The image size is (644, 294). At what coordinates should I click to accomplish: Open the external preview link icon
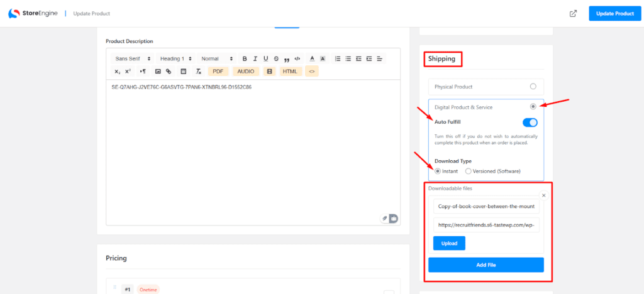[x=573, y=14]
